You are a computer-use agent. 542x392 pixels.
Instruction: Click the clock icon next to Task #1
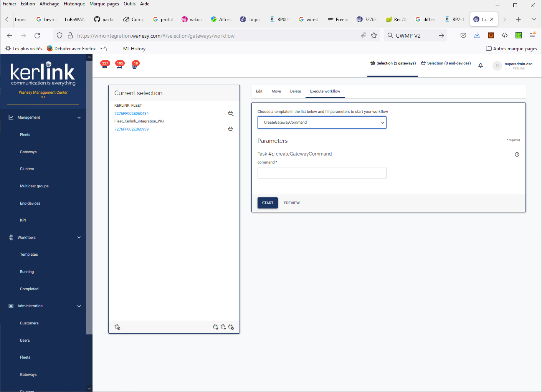[517, 154]
